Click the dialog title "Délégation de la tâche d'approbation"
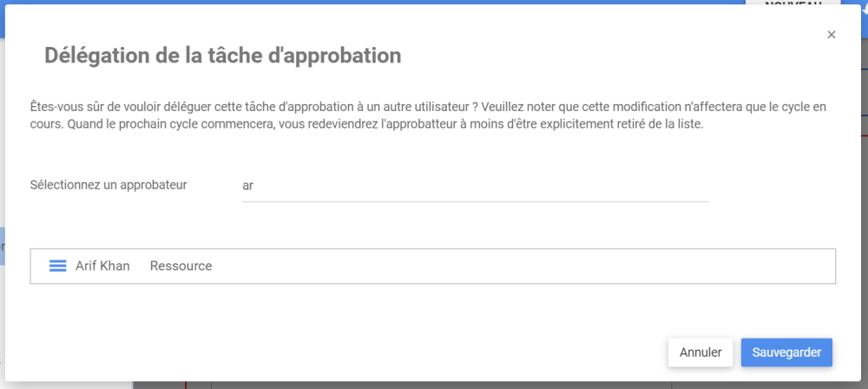Screen dimensions: 868x389 (222, 56)
